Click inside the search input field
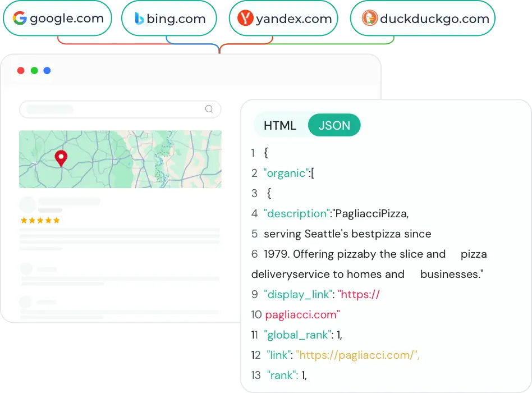532x393 pixels. tap(112, 109)
